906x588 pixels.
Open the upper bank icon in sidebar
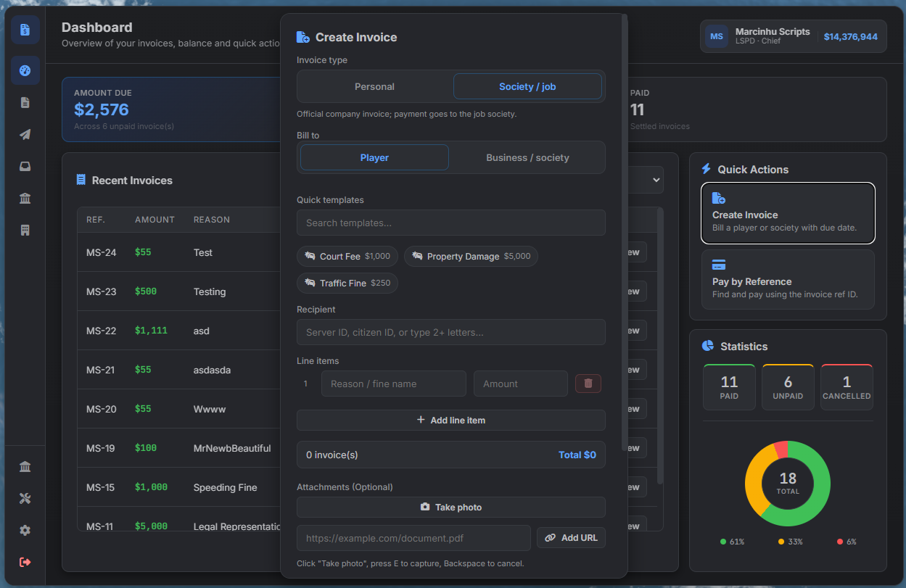pos(25,198)
